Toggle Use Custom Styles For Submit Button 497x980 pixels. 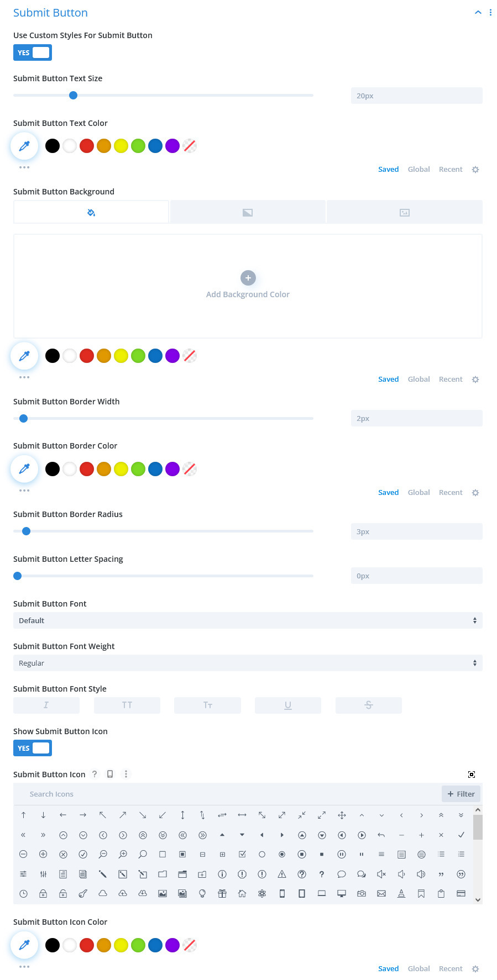pos(33,52)
